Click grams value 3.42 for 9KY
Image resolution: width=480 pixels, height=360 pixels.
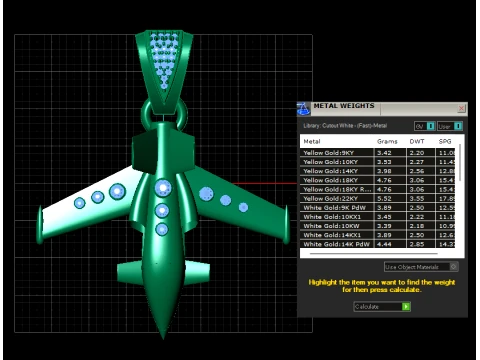pyautogui.click(x=384, y=153)
